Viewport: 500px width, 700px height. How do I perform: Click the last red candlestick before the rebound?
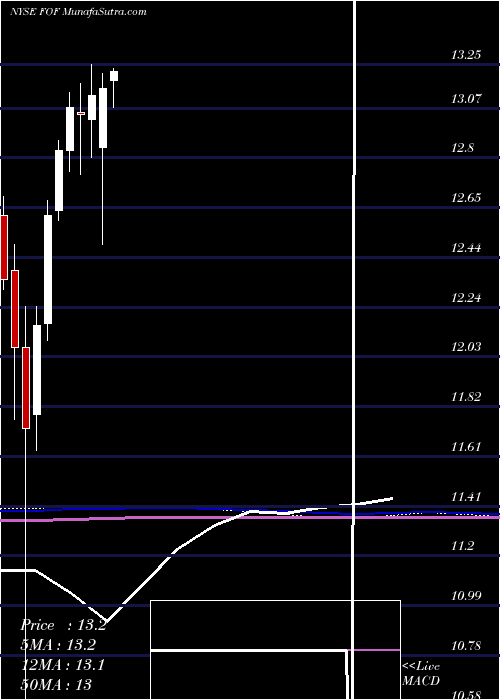26,388
